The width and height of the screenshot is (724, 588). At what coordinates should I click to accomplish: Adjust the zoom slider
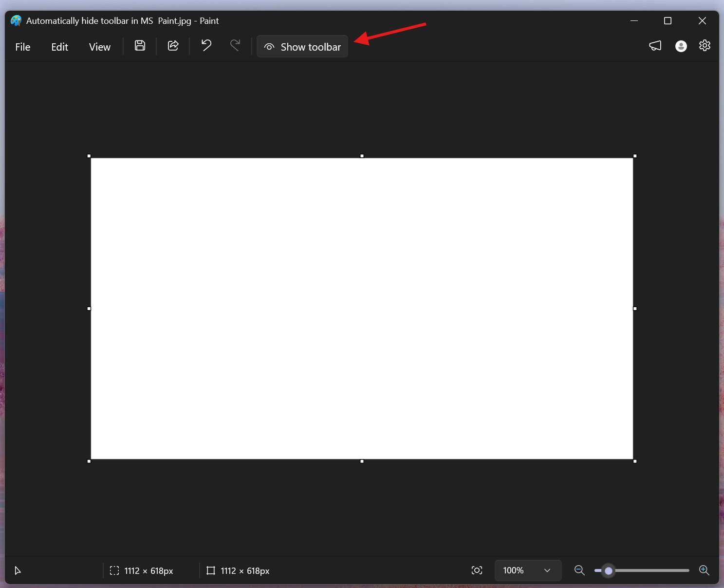(609, 570)
